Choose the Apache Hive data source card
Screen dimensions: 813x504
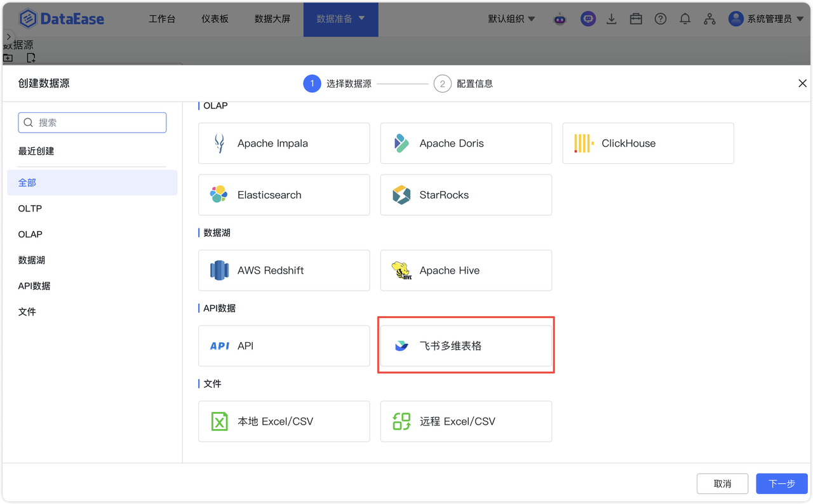[466, 270]
